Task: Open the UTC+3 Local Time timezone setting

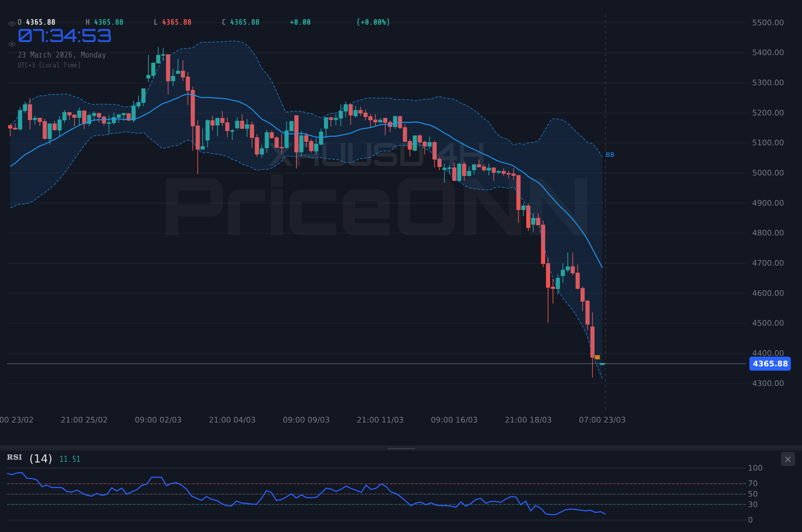Action: click(49, 65)
